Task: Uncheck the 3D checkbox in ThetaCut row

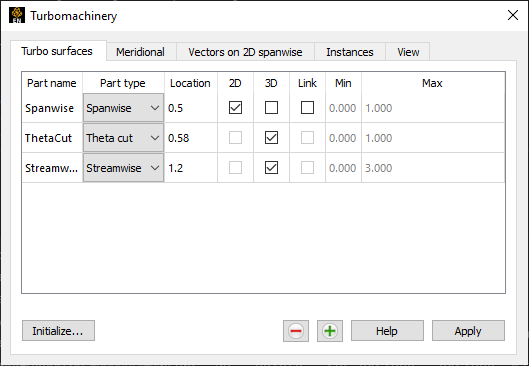Action: [x=271, y=138]
